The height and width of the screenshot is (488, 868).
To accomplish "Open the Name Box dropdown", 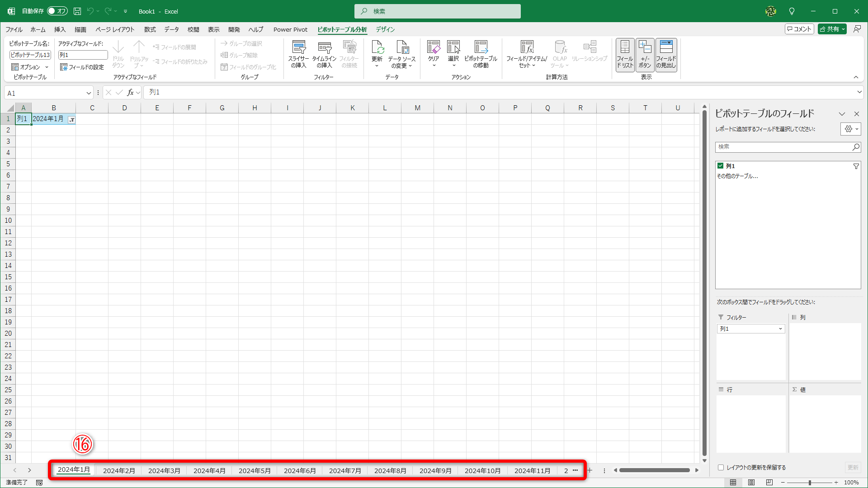I will click(89, 93).
